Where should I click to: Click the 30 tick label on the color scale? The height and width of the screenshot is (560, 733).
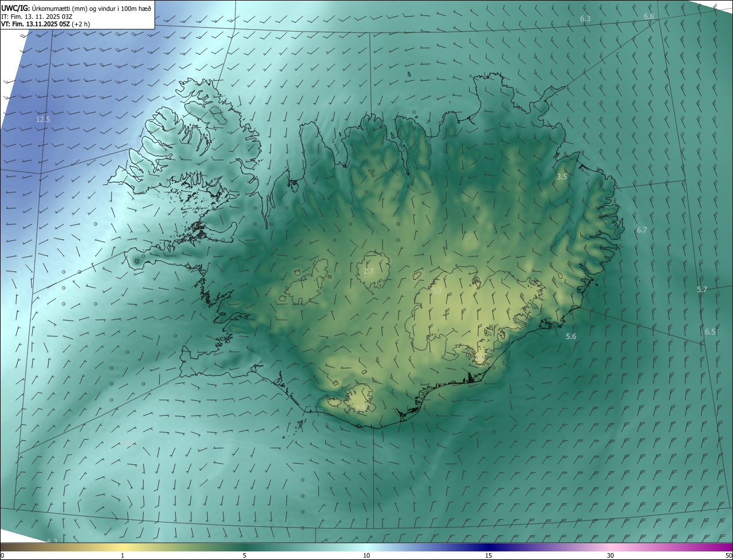click(x=610, y=556)
